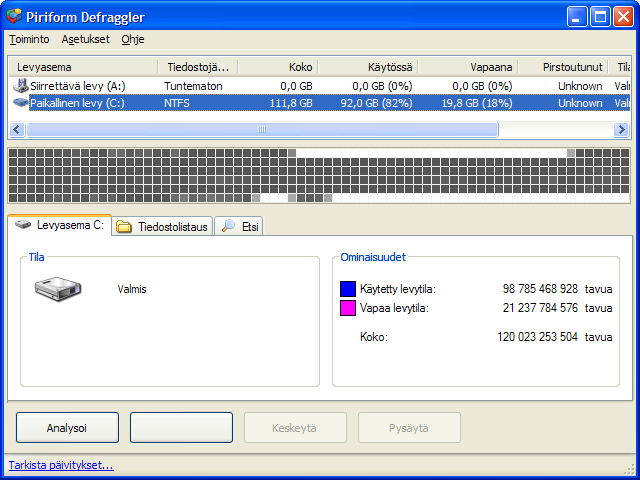Open the Ohje menu
640x480 pixels.
coord(133,39)
